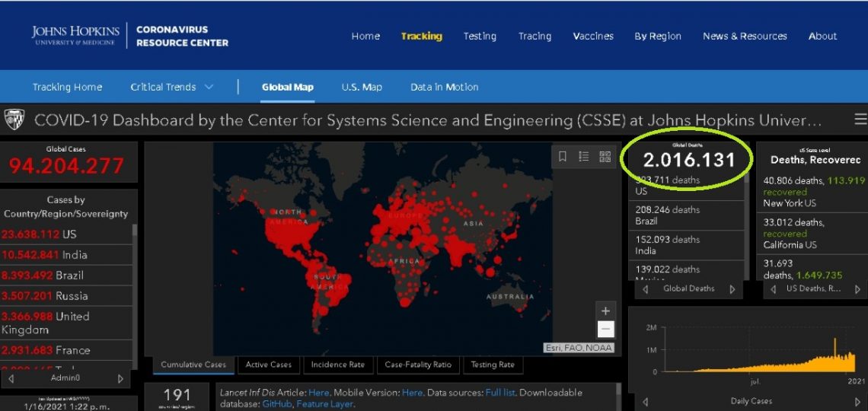The height and width of the screenshot is (411, 868).
Task: Select the Incidence Rate map tab
Action: click(x=337, y=365)
